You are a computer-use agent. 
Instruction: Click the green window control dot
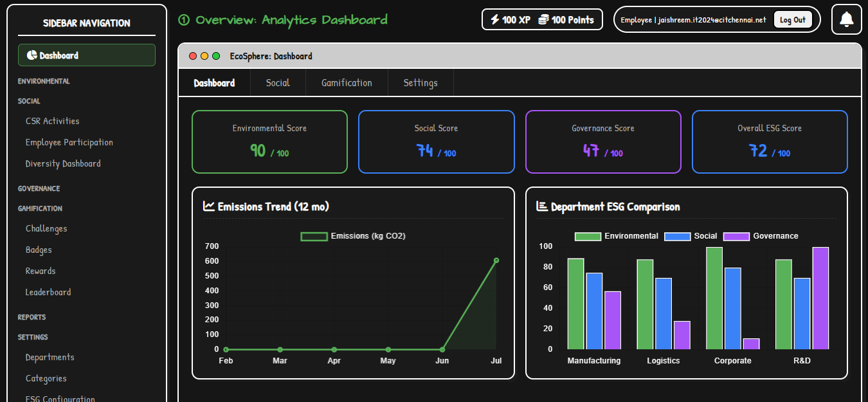point(216,56)
